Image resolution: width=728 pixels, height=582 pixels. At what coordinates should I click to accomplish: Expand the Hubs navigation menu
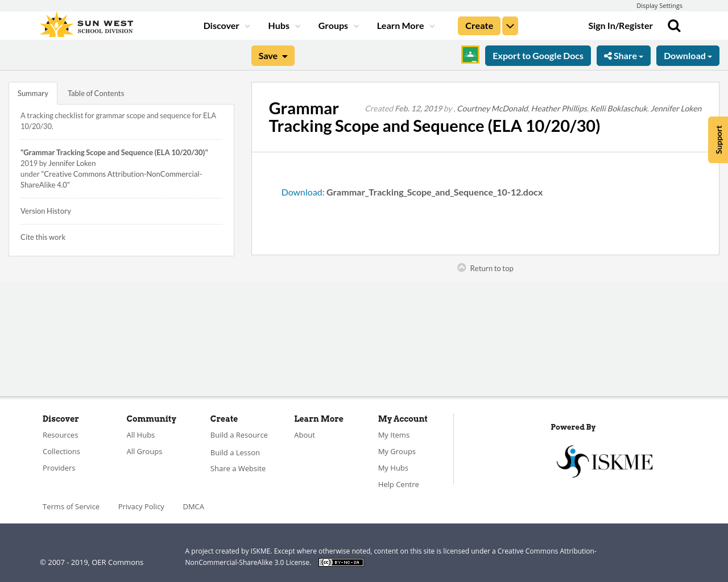click(284, 25)
